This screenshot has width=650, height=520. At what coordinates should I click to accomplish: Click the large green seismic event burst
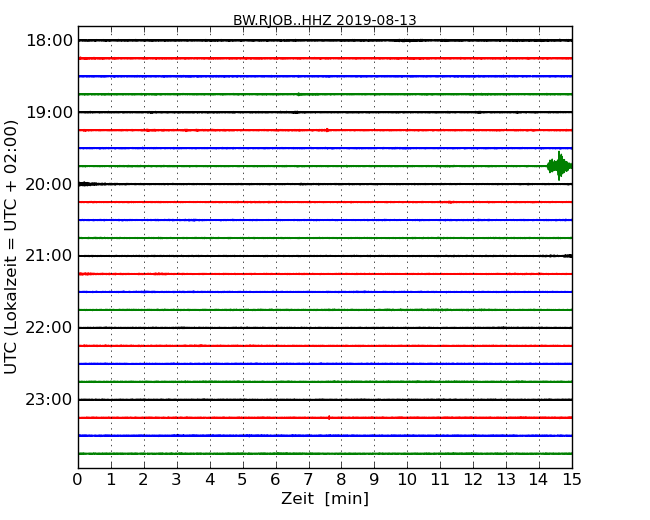(x=559, y=166)
